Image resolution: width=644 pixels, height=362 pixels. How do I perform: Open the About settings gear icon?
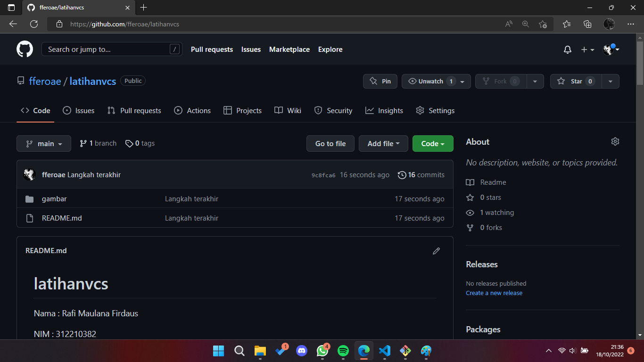click(615, 141)
